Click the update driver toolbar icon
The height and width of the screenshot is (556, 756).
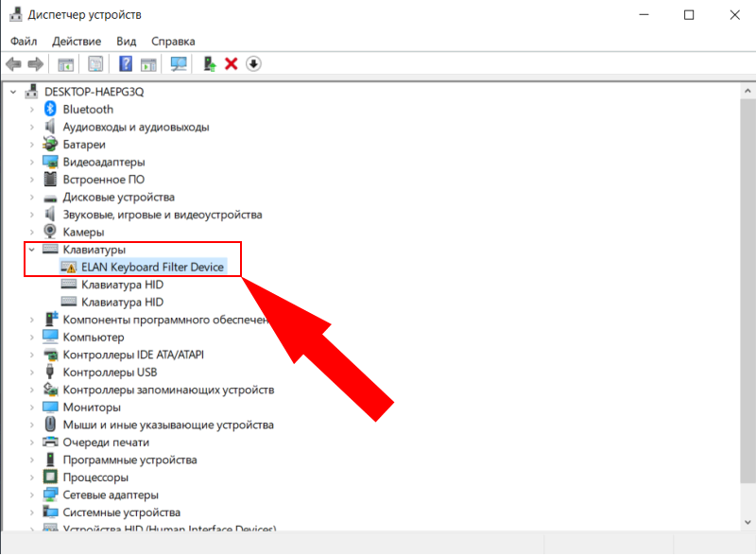tap(210, 64)
